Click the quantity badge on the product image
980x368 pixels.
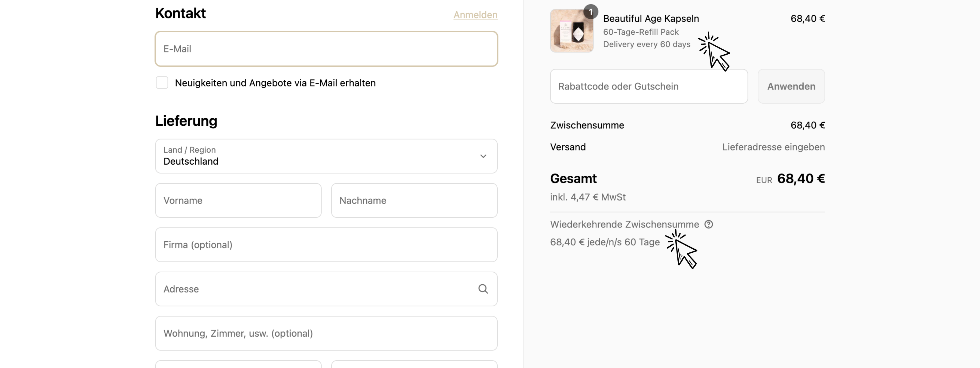point(590,12)
